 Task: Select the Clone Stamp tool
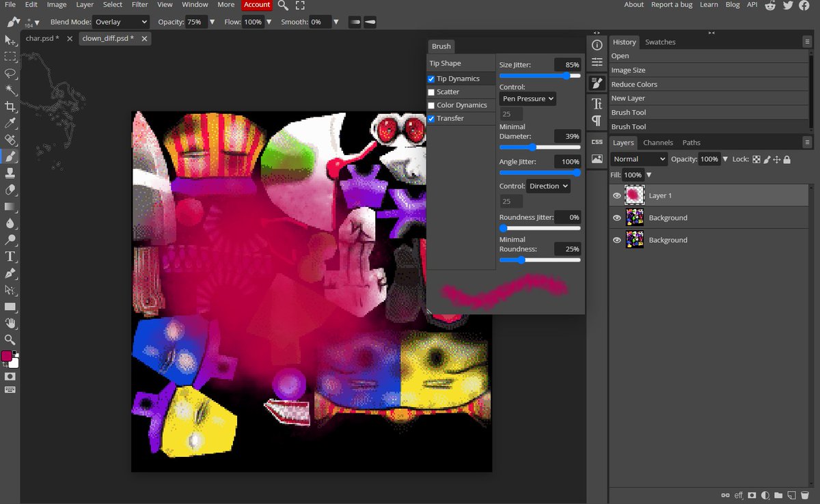[x=10, y=173]
